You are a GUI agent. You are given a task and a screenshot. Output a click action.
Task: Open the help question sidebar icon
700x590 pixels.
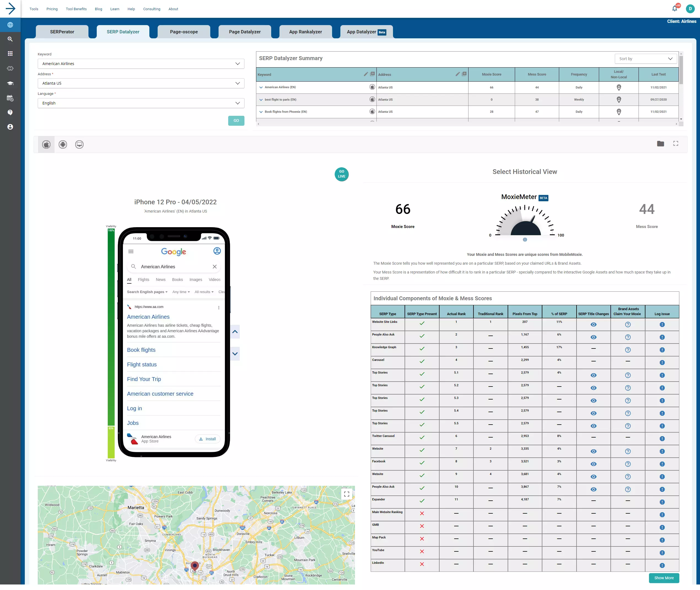pyautogui.click(x=10, y=112)
